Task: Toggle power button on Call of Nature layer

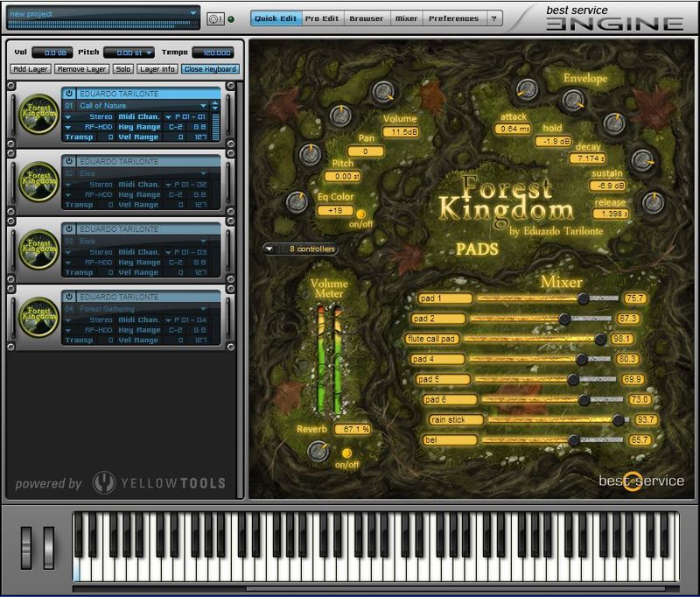Action: (69, 92)
